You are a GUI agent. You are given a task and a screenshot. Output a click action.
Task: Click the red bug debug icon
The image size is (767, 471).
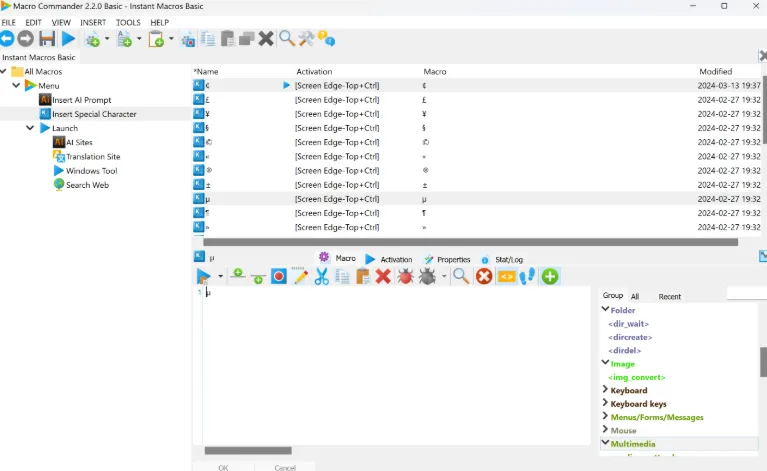405,277
